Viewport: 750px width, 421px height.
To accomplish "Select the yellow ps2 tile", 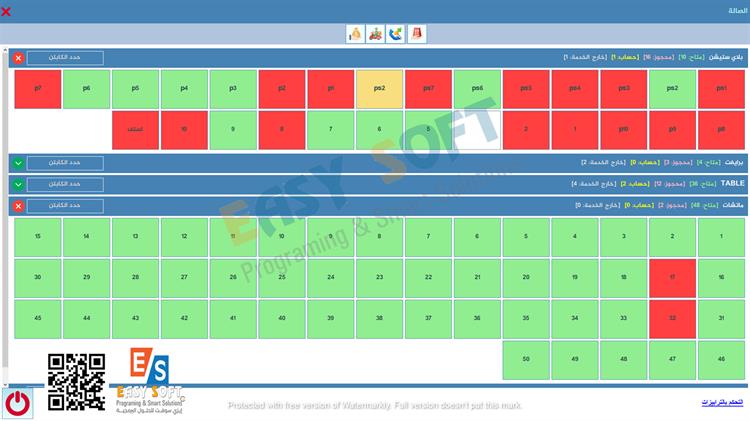I will (x=379, y=89).
